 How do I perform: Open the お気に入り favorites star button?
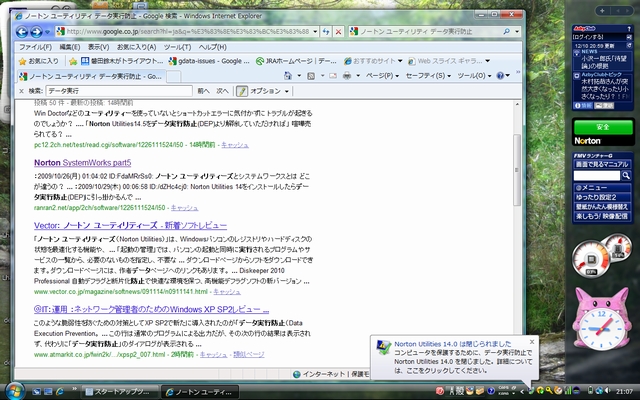[x=39, y=61]
